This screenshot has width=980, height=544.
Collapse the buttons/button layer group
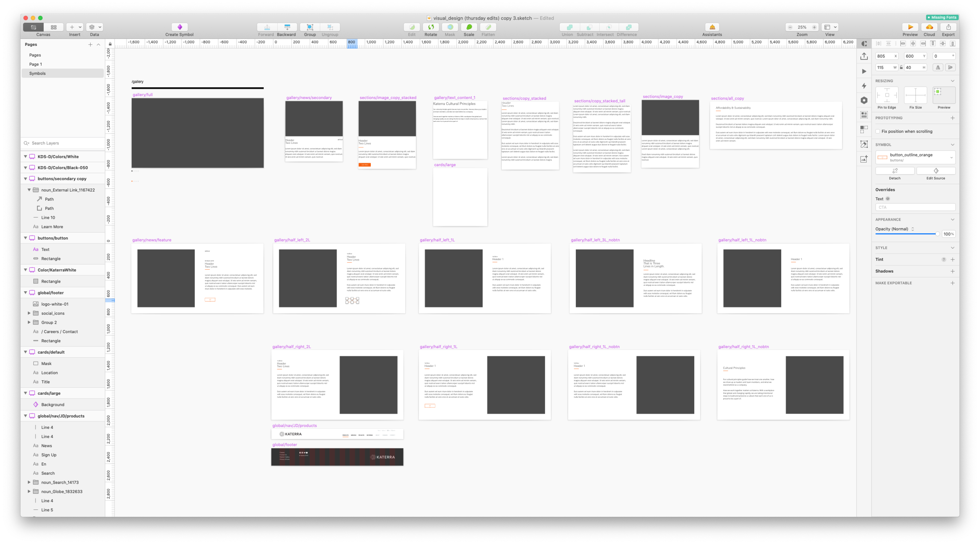tap(26, 238)
